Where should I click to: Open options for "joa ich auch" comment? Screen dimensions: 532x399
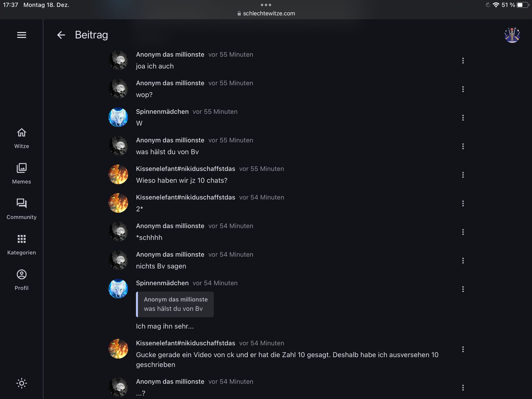(x=463, y=61)
